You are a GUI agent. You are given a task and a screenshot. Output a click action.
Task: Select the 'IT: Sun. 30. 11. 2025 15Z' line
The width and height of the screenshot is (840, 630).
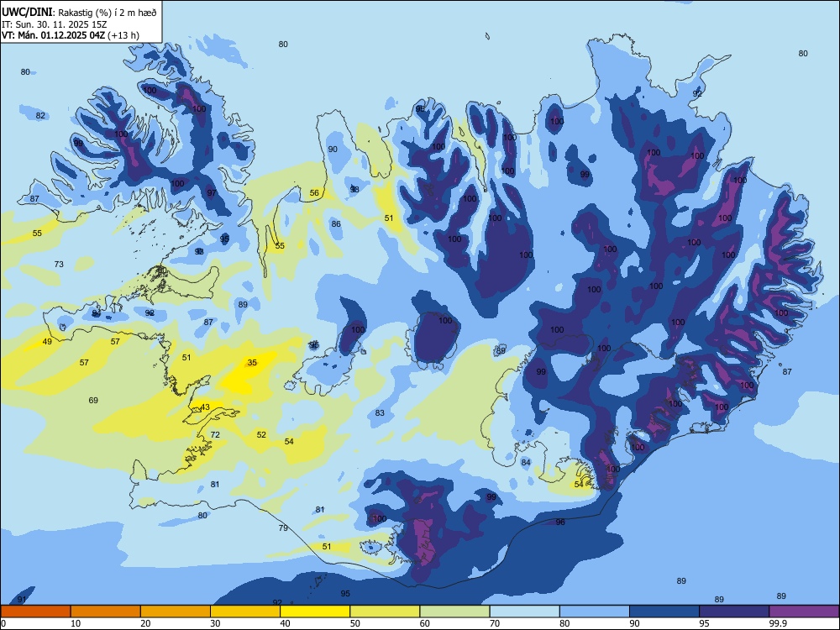point(55,24)
